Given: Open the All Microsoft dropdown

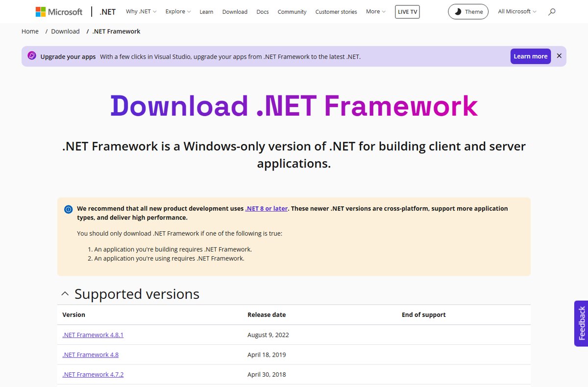Looking at the screenshot, I should (x=517, y=11).
